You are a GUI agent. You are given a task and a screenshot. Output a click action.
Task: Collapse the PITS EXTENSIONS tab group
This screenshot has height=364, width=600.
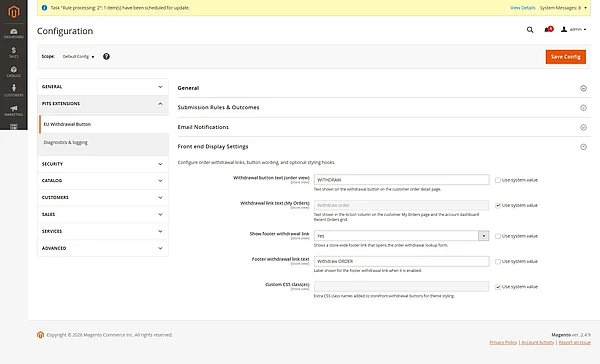coord(103,104)
